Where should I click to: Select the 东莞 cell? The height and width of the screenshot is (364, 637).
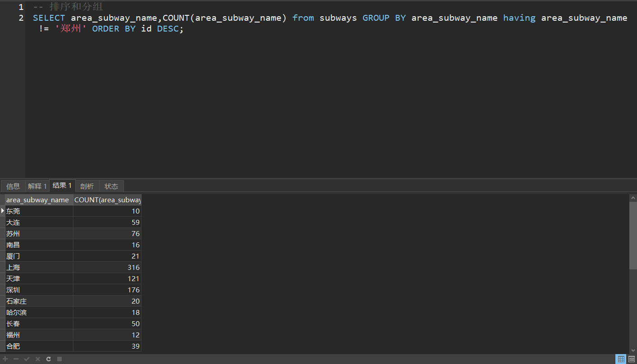point(39,211)
